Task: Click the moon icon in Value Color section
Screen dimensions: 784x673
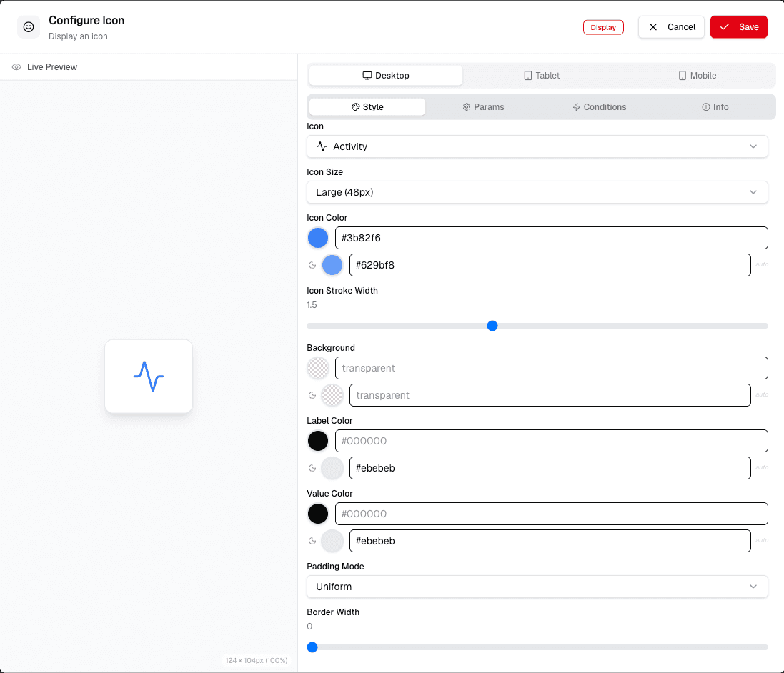Action: [312, 541]
